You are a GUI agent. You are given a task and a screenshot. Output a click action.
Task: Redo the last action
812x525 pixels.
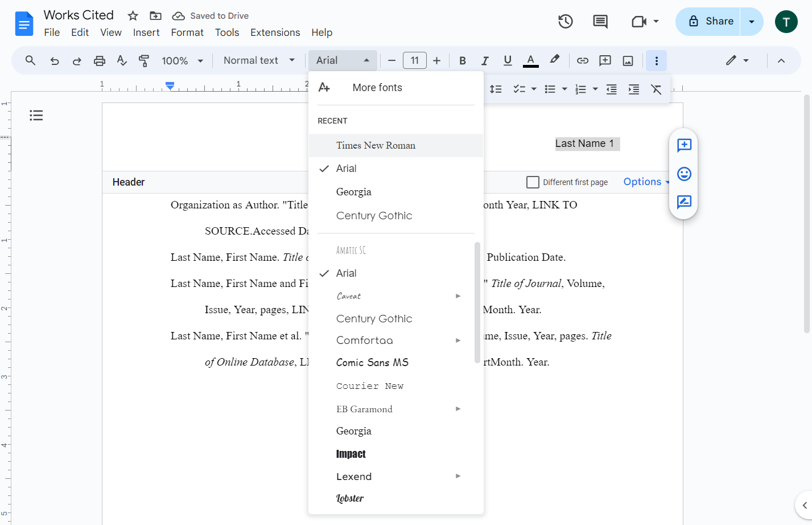pos(77,61)
